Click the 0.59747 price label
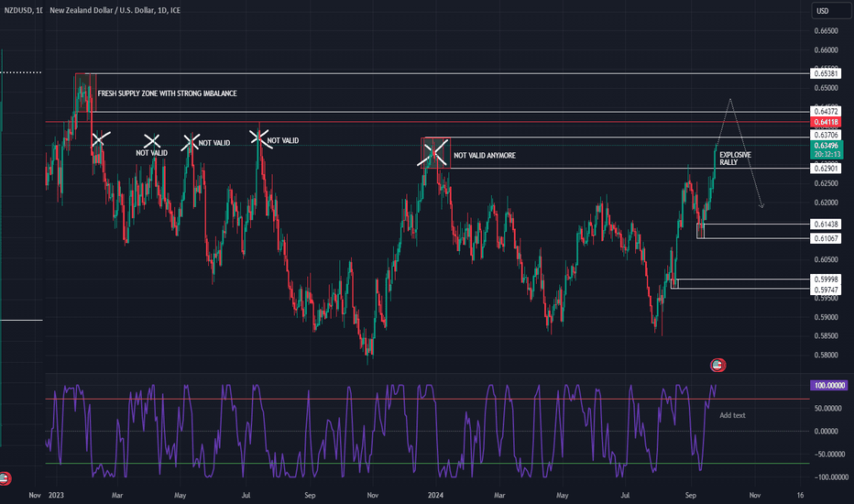Screen dimensions: 854x504 click(x=826, y=290)
